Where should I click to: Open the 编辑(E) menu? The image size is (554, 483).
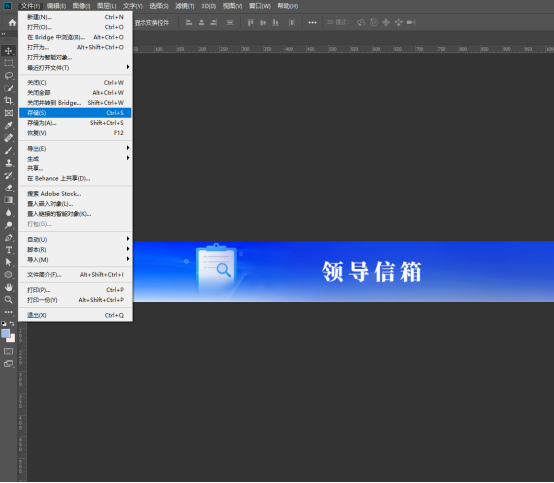(x=56, y=6)
